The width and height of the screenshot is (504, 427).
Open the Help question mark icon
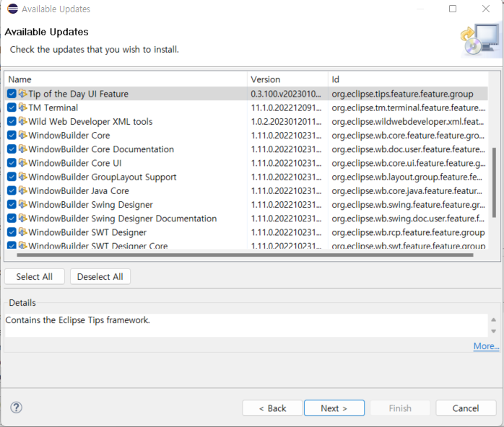[x=16, y=408]
